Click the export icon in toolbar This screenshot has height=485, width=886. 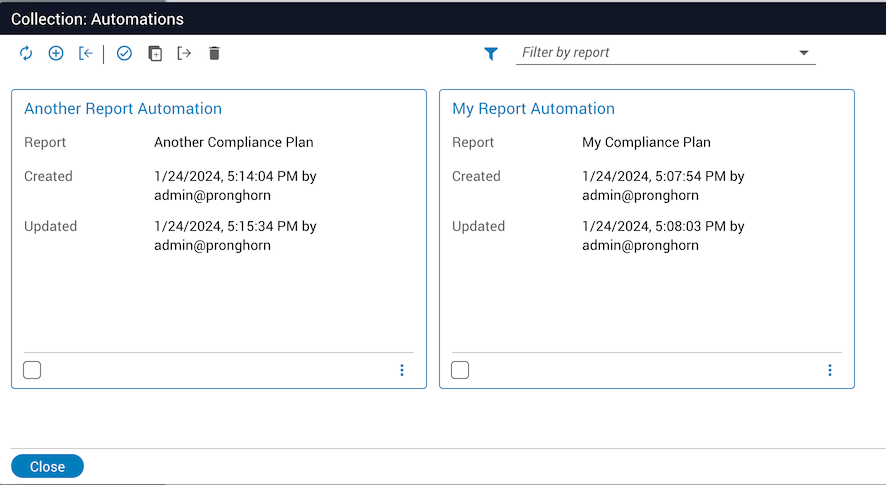[x=184, y=54]
